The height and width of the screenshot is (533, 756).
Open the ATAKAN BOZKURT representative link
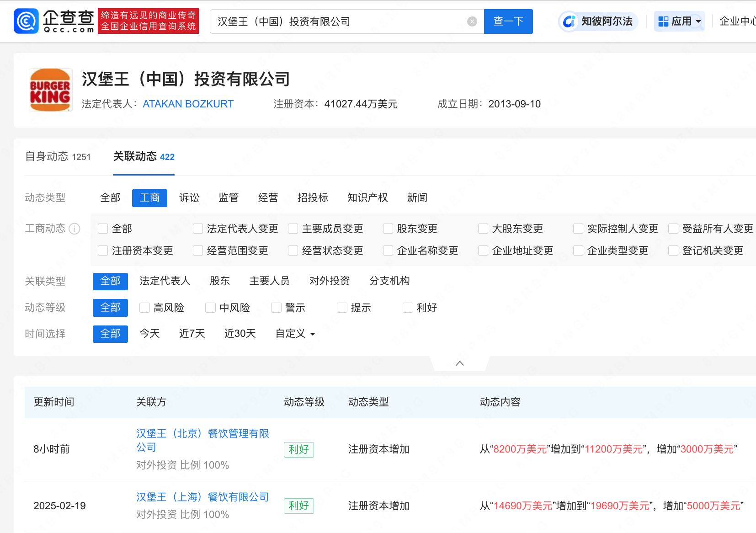pos(188,104)
